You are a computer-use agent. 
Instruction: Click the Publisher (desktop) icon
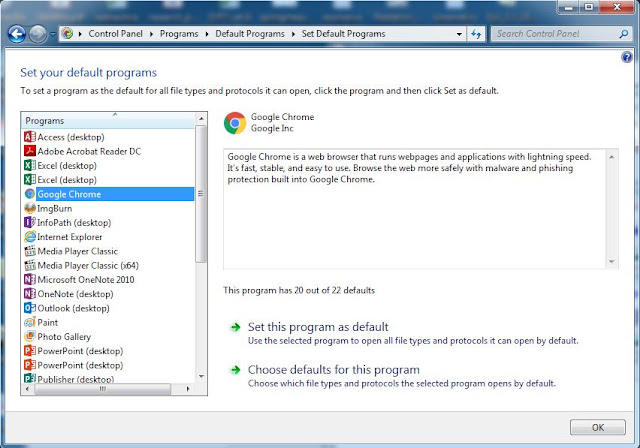tap(30, 378)
